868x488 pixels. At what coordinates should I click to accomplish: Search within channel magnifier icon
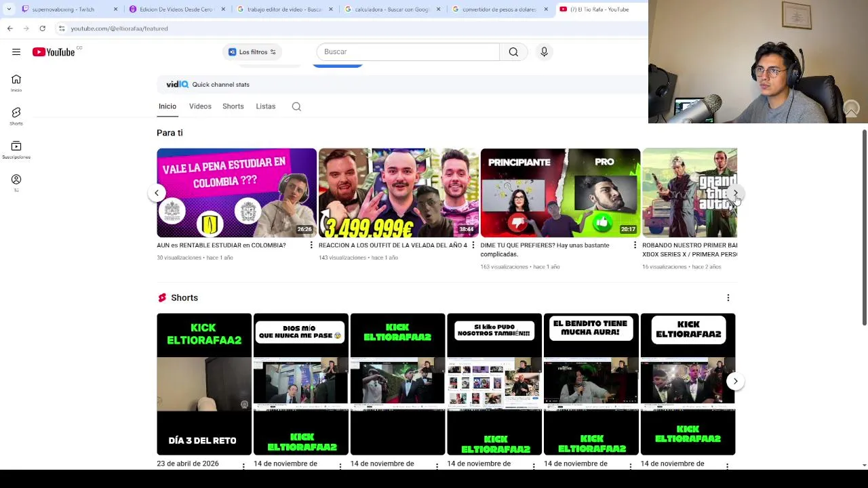pyautogui.click(x=296, y=106)
